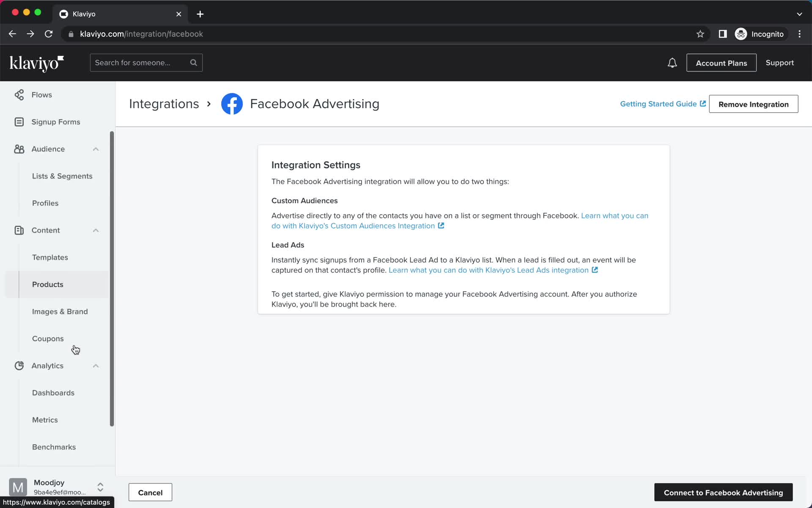812x508 pixels.
Task: Click the Cancel button
Action: [x=150, y=492]
